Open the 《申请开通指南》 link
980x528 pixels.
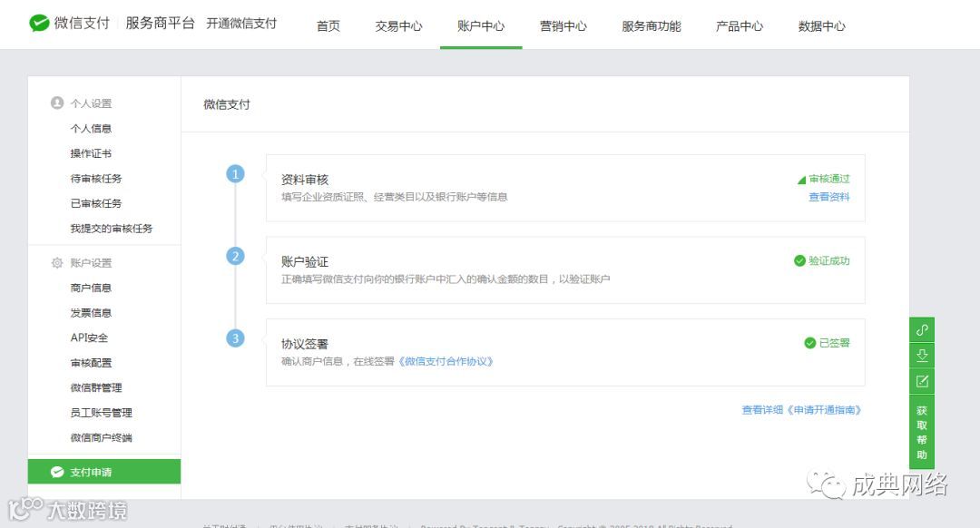(824, 410)
